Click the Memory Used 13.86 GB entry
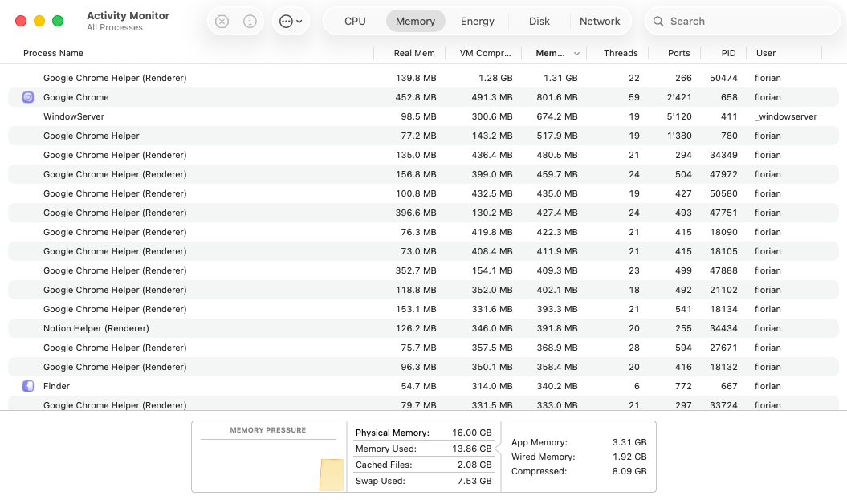847x504 pixels. click(x=424, y=449)
